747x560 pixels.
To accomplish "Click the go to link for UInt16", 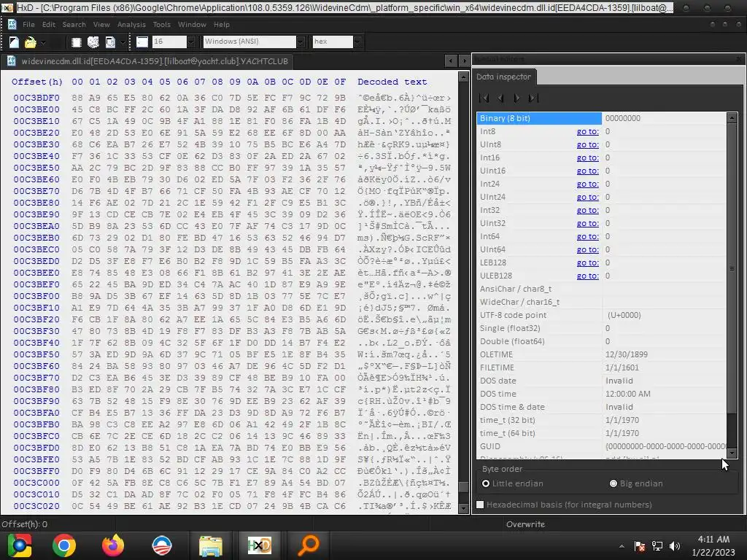I will click(587, 171).
